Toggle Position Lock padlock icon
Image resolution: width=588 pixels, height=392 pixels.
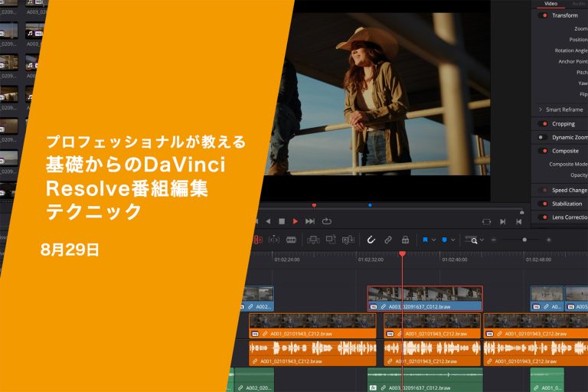click(405, 240)
